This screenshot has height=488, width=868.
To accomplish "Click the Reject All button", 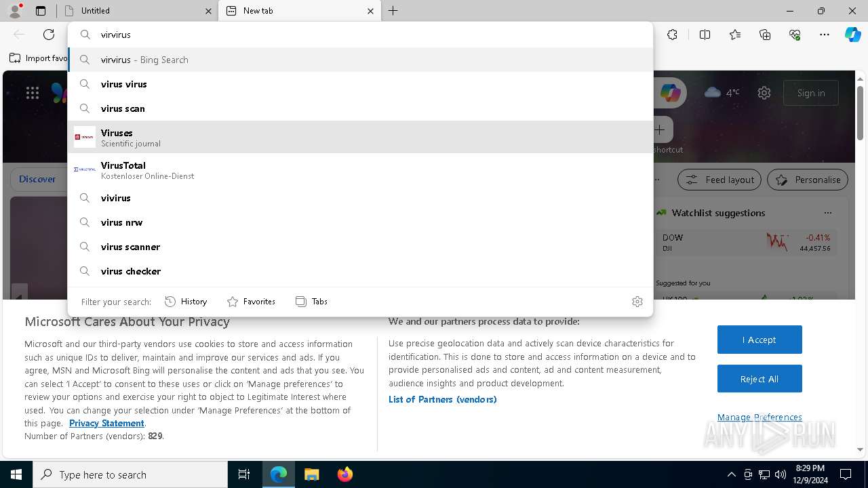I will click(759, 379).
